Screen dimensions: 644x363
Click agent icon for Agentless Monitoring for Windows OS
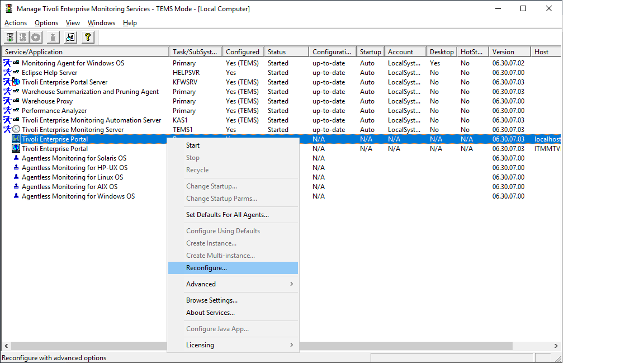16,196
